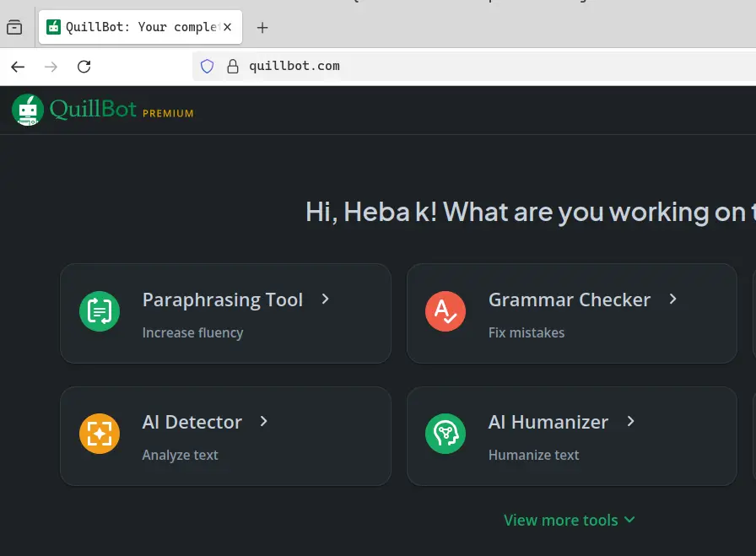Click the red Grammar Checker icon

tap(445, 311)
